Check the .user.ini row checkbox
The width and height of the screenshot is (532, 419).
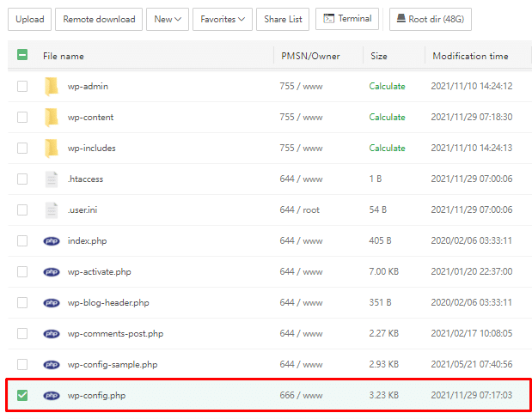22,209
